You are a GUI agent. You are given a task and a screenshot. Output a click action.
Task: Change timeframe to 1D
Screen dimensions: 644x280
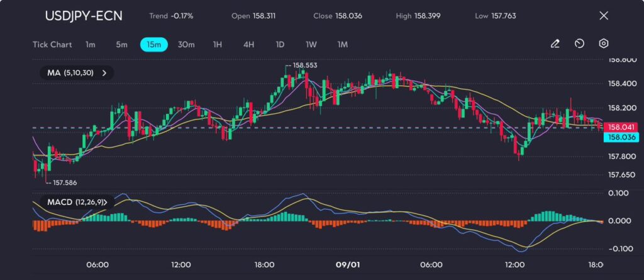point(280,45)
